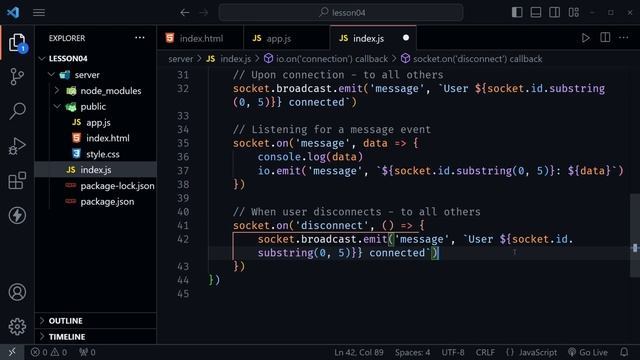Viewport: 640px width, 360px height.
Task: Open the lightning bolt extension view
Action: [x=17, y=215]
